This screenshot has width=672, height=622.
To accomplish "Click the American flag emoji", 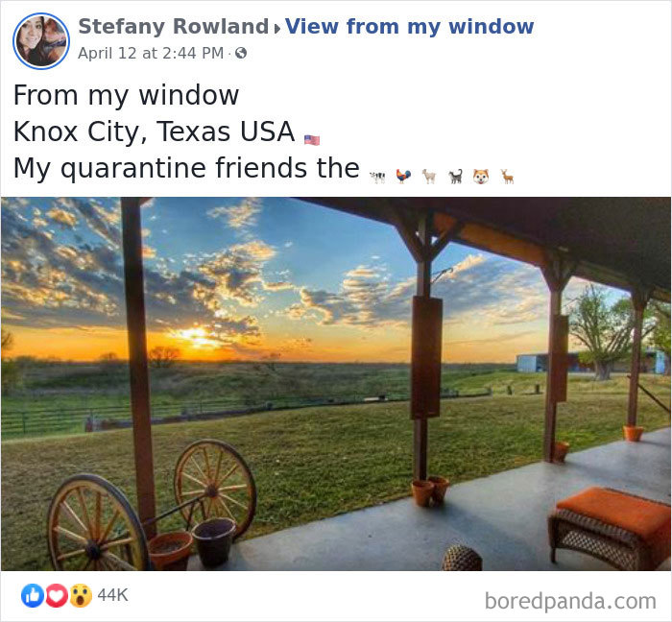I will point(312,139).
